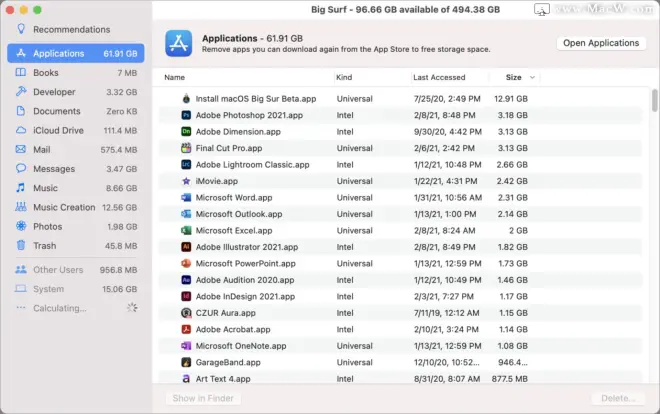Click the Adobe Dimension app icon
The image size is (660, 414).
[186, 132]
